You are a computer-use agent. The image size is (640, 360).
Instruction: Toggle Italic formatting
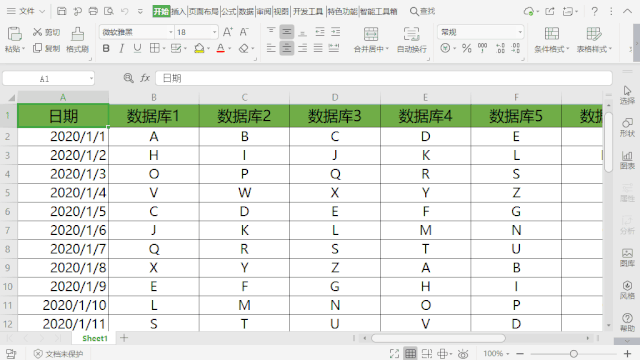pos(122,49)
